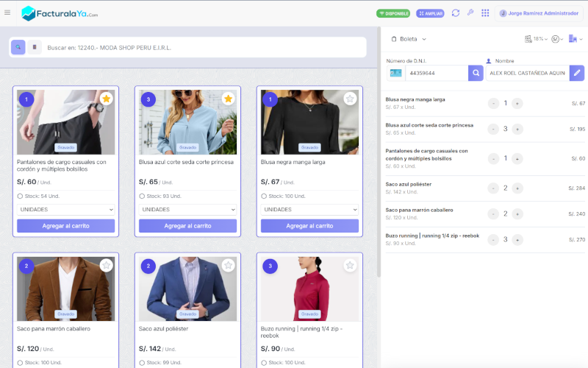Decrease quantity of Pantalones de cargo in cart
Screen dimensions: 588x368
[x=493, y=159]
